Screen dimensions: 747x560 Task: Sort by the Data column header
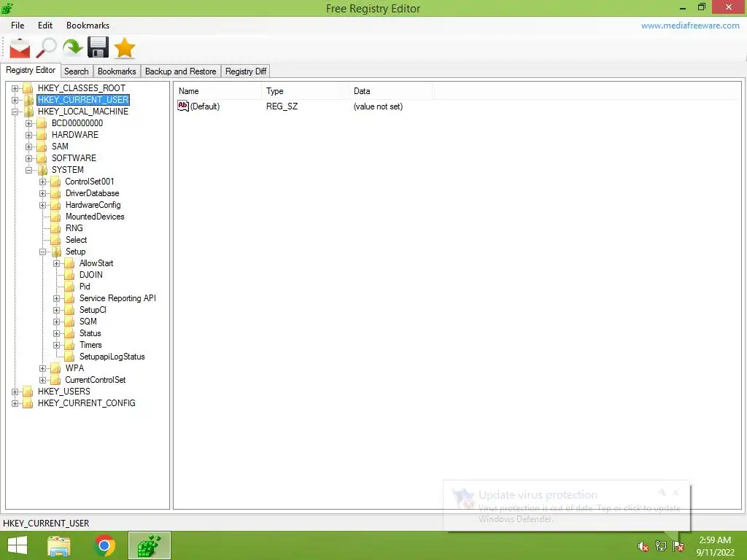tap(391, 91)
